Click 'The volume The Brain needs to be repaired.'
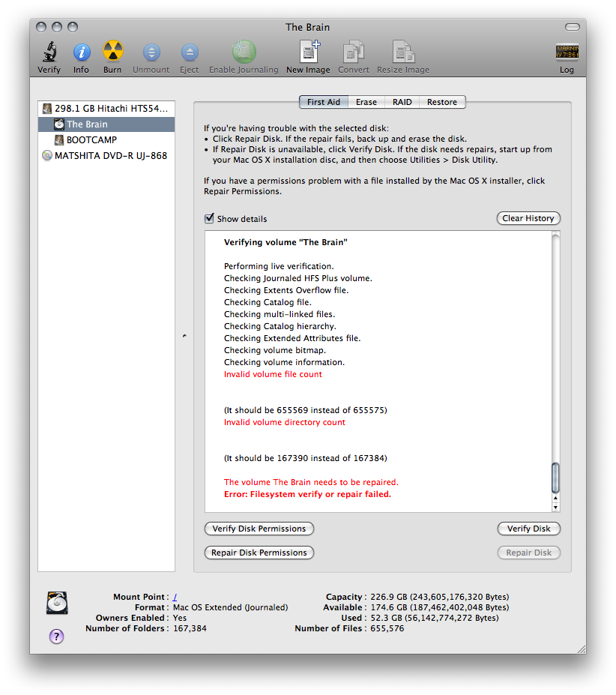 (x=311, y=482)
